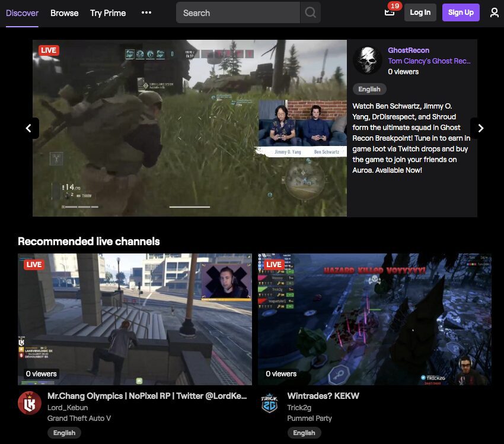Click the English tag under Trick2g
This screenshot has width=504, height=444.
[x=304, y=433]
